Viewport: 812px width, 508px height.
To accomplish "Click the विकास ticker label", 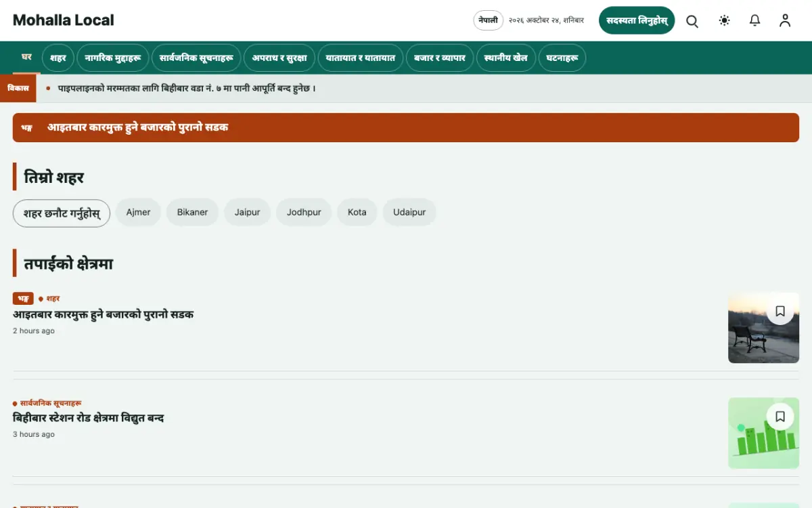I will (x=18, y=88).
